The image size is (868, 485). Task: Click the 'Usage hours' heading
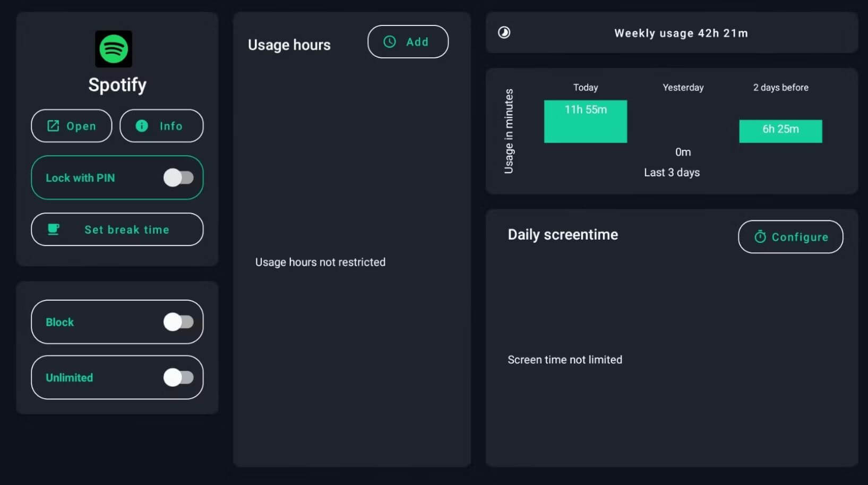point(289,45)
